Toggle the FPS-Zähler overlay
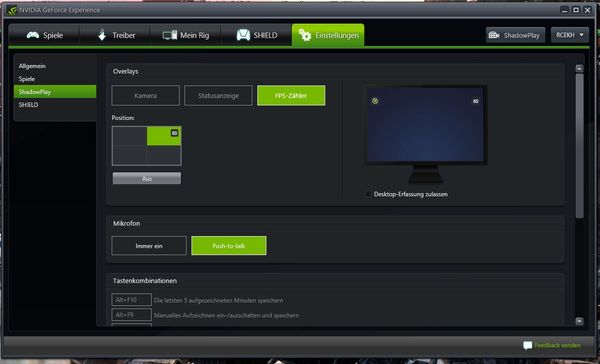The height and width of the screenshot is (364, 600). pos(291,96)
